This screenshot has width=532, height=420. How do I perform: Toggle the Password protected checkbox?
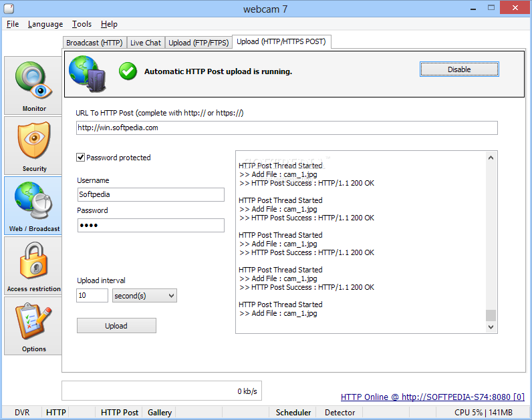pyautogui.click(x=80, y=158)
